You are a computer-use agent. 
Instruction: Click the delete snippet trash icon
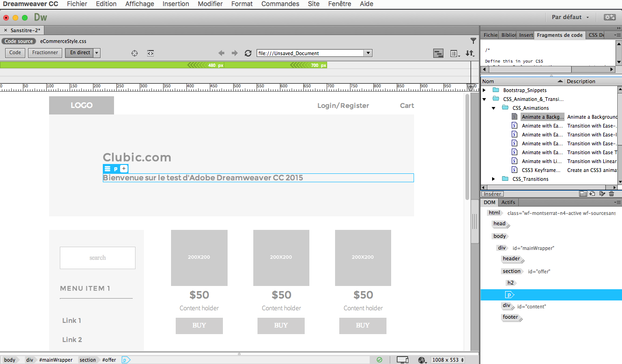point(611,194)
